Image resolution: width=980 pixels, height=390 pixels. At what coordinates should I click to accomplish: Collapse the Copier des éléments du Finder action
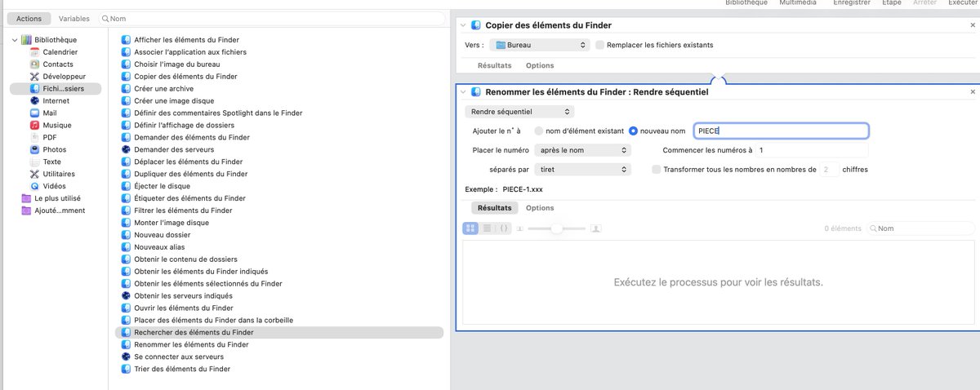click(464, 25)
